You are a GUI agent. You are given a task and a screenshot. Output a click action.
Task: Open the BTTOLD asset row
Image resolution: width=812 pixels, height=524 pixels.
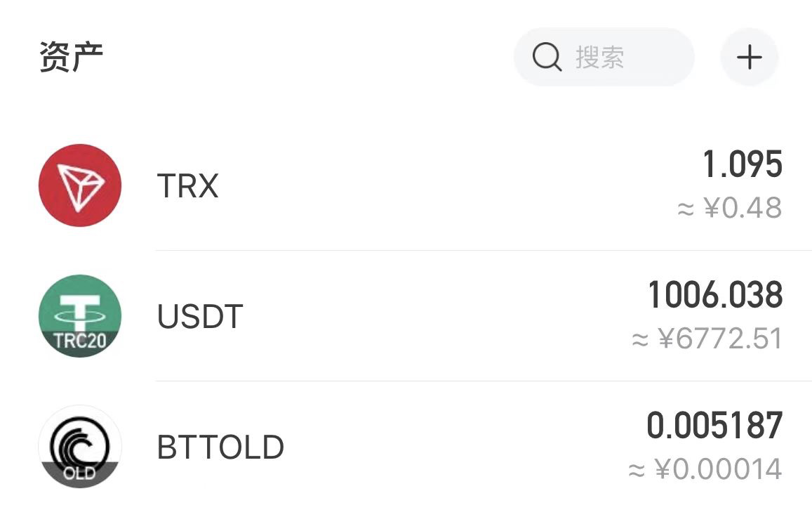click(406, 447)
